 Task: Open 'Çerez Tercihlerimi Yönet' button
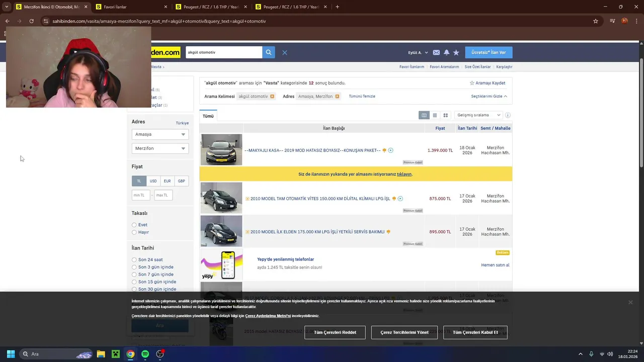405,332
